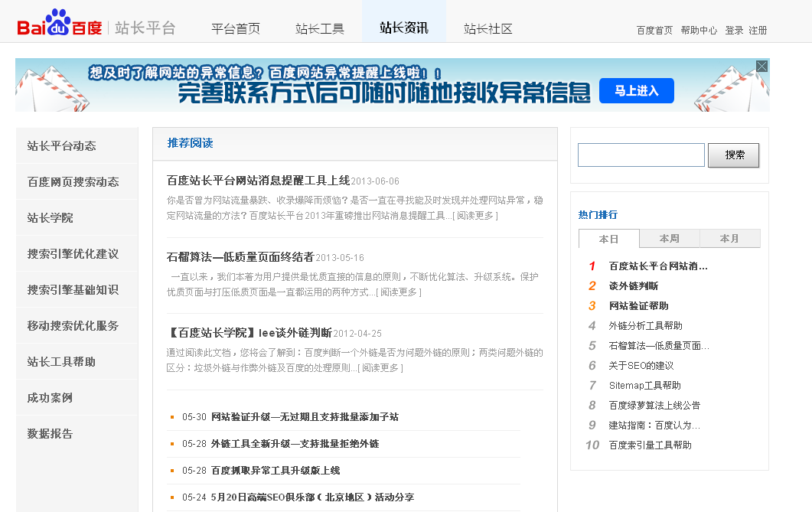Open ranked item Sitemap工具帮助

[x=644, y=385]
